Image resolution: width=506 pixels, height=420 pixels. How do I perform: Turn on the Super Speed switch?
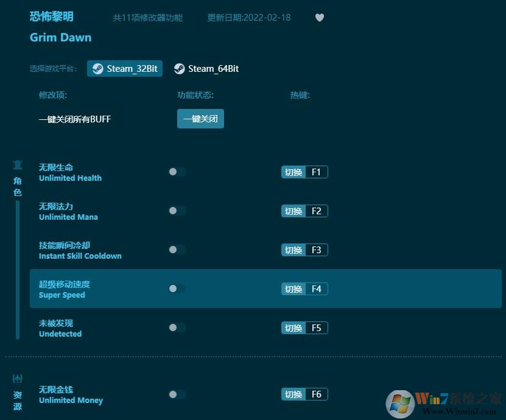177,289
